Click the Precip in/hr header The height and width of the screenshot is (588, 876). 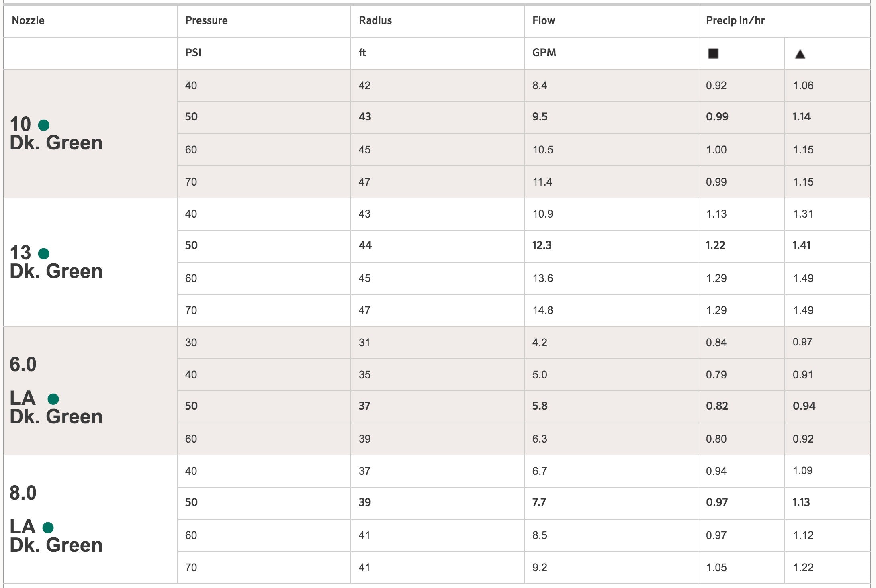tap(735, 20)
